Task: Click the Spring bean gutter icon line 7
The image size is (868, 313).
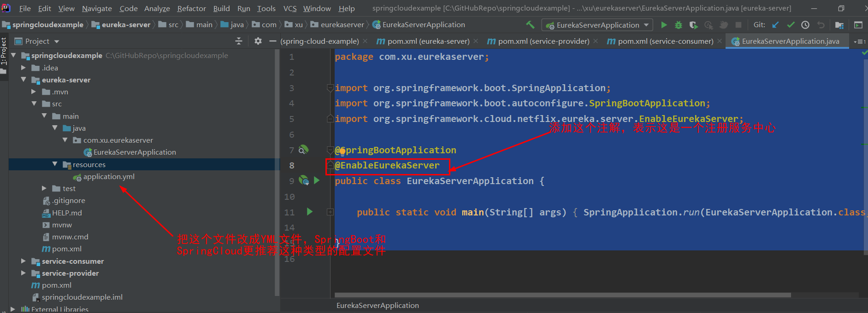Action: click(303, 150)
